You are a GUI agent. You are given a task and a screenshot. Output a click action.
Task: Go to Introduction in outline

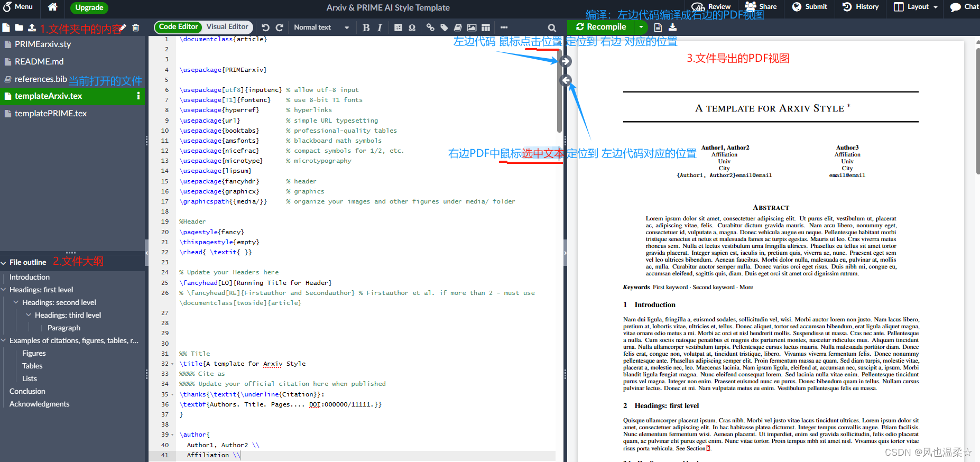click(x=30, y=277)
